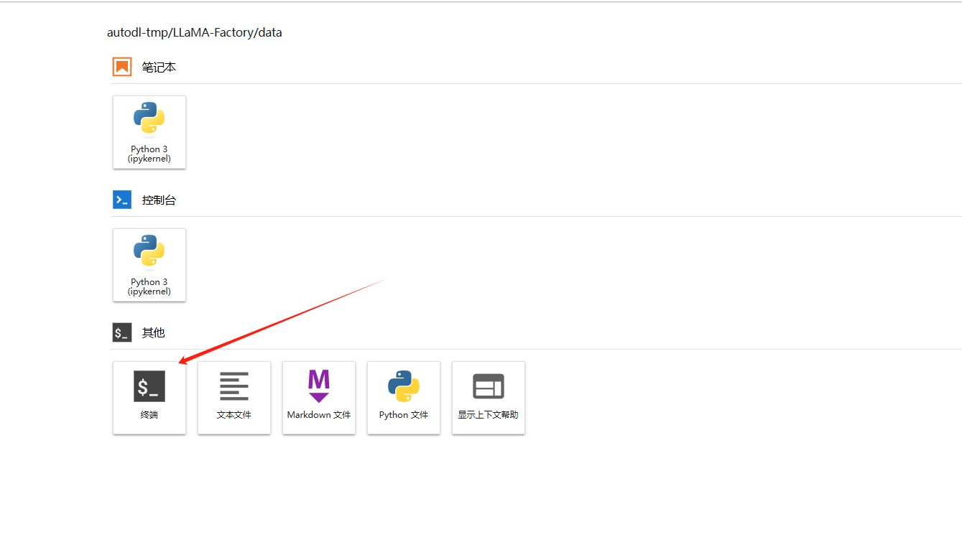Click the 显示上下文帮助 label text
Image resolution: width=962 pixels, height=560 pixels.
489,415
